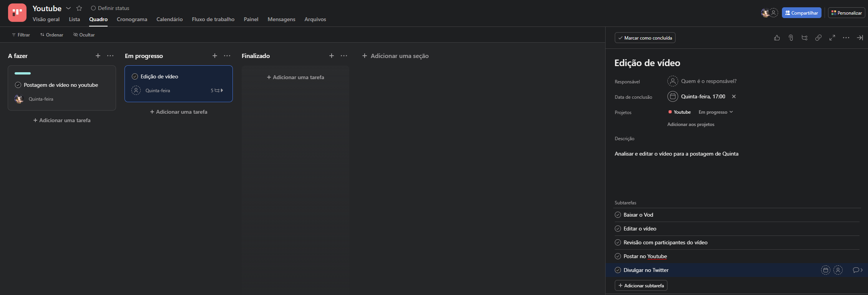Click the Compartilhar button
Image resolution: width=868 pixels, height=295 pixels.
802,13
